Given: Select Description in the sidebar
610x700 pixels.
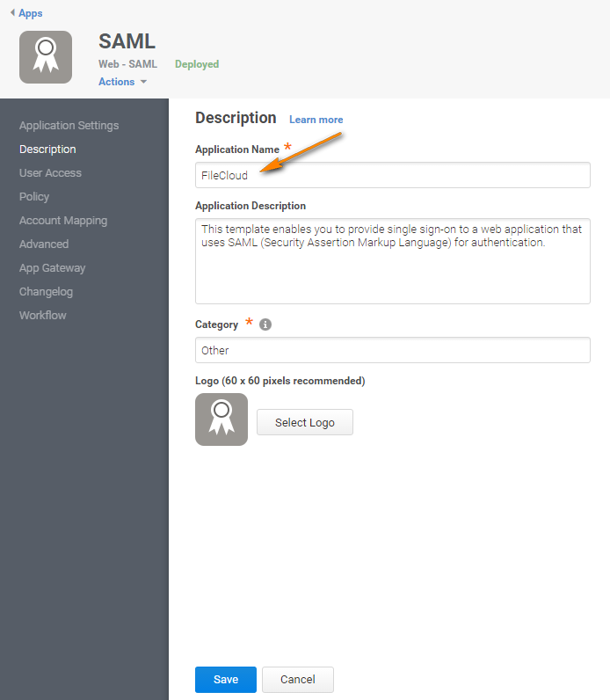Looking at the screenshot, I should point(47,149).
